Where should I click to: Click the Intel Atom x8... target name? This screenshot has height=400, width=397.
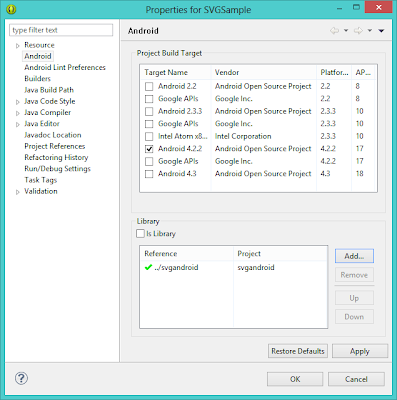tap(183, 136)
